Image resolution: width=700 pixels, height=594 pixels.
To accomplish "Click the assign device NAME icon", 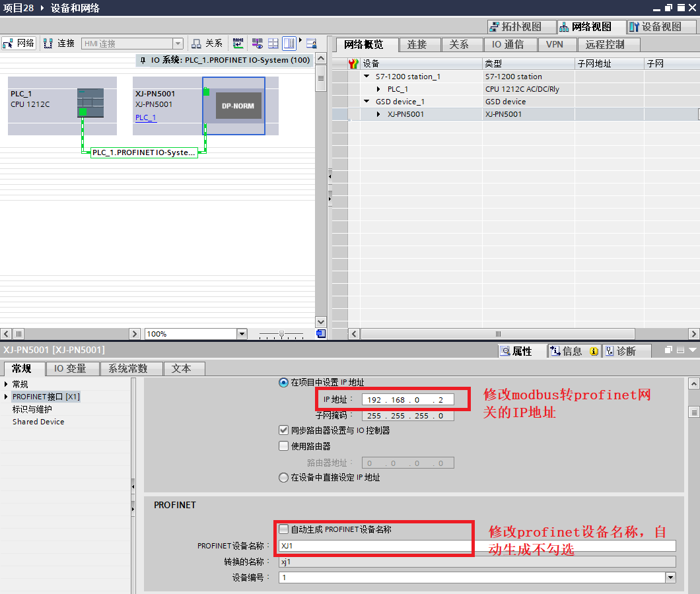I will point(238,44).
